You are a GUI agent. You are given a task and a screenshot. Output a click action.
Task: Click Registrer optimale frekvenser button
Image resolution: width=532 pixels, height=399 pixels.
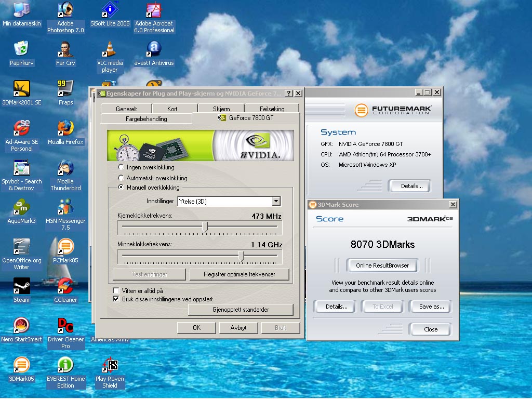(239, 274)
